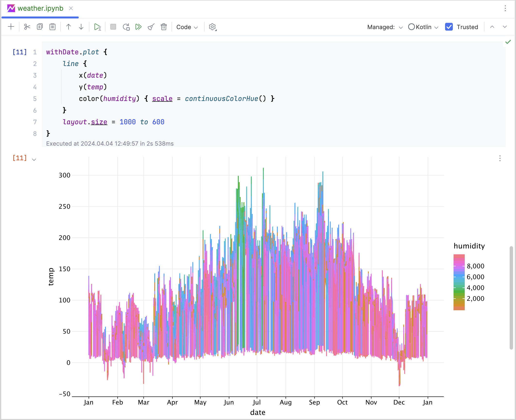Delete cell with trash icon
Image resolution: width=516 pixels, height=420 pixels.
tap(164, 27)
